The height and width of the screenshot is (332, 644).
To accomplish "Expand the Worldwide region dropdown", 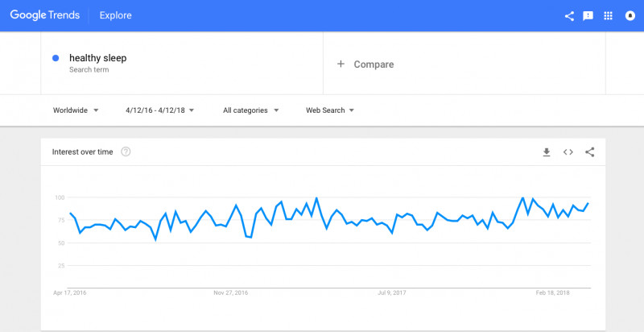I will click(x=76, y=110).
